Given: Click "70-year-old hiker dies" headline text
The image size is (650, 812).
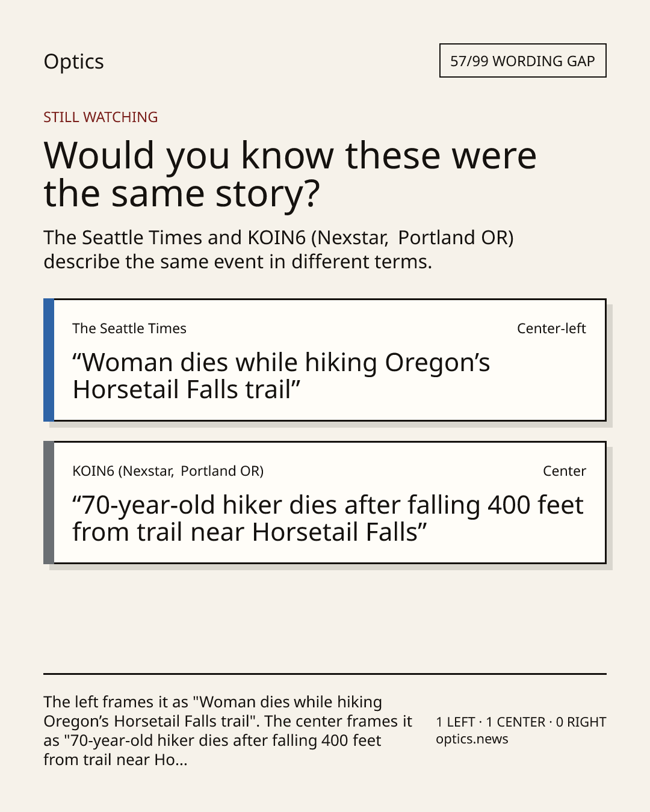Looking at the screenshot, I should coord(328,518).
